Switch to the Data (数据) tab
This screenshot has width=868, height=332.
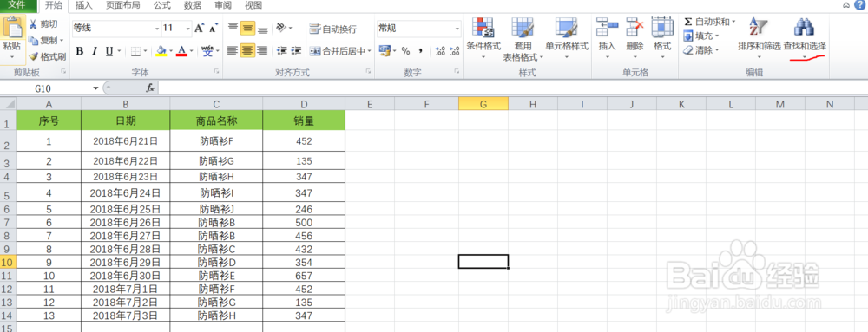click(x=193, y=5)
